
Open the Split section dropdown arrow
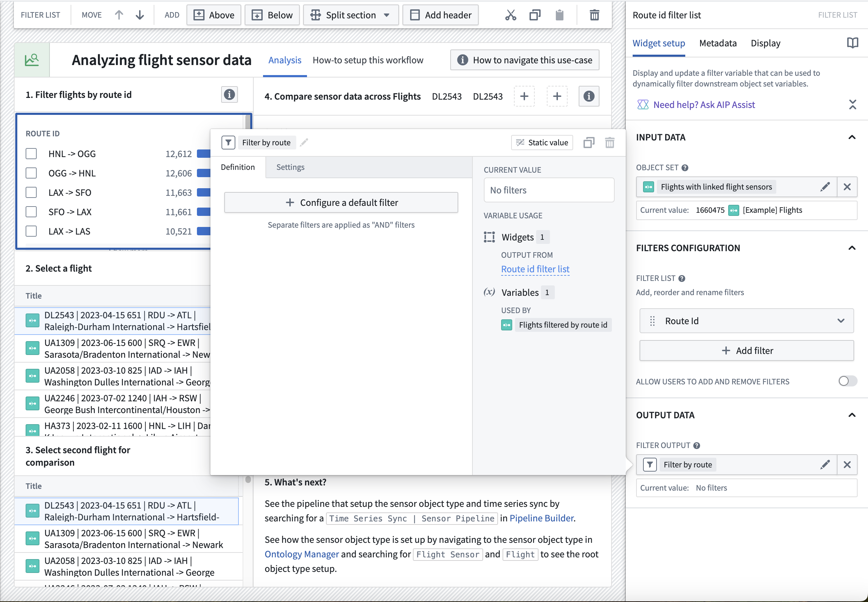click(x=386, y=15)
